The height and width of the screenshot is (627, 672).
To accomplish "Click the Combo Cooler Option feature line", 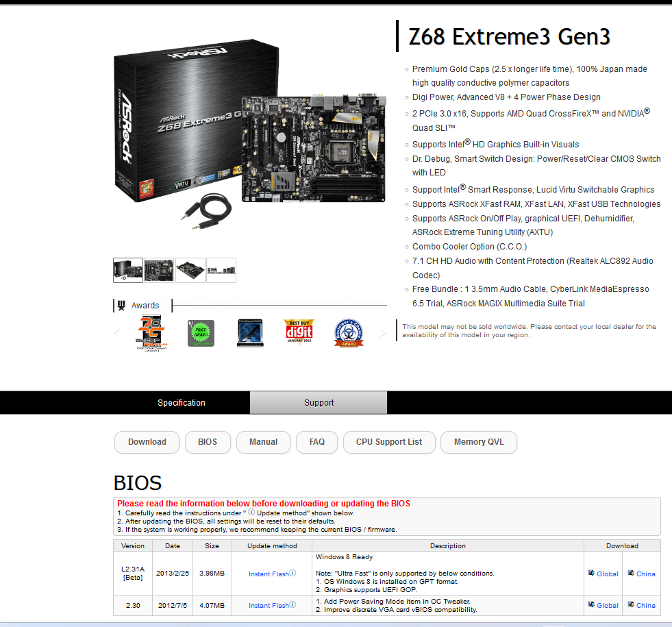I will [469, 247].
